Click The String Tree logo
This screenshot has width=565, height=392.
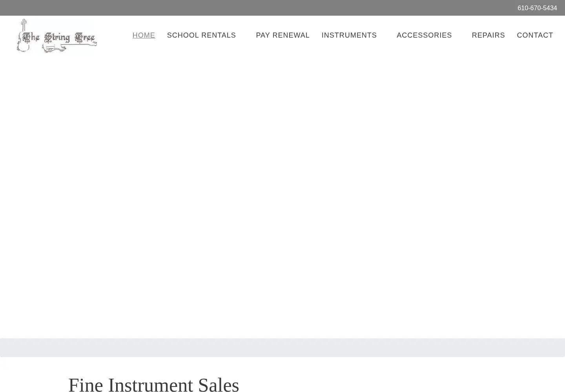pos(56,36)
